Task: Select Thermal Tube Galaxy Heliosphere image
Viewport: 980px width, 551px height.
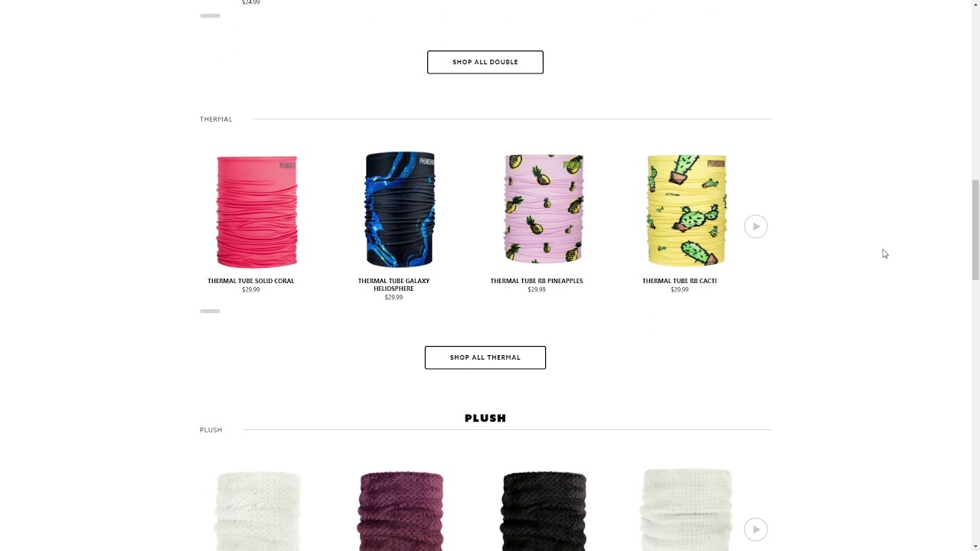Action: click(400, 209)
